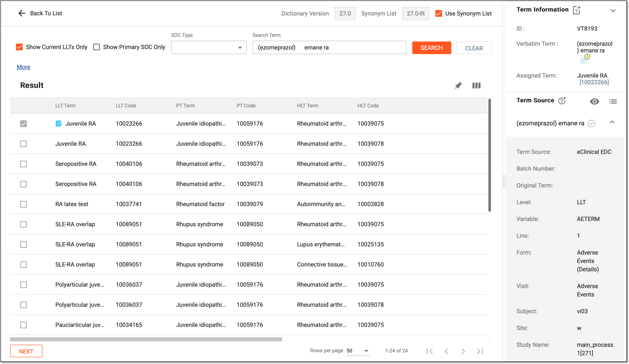Click the Synonym List field 27.0-llt
Viewport: 629px width, 364px height.
pos(416,13)
